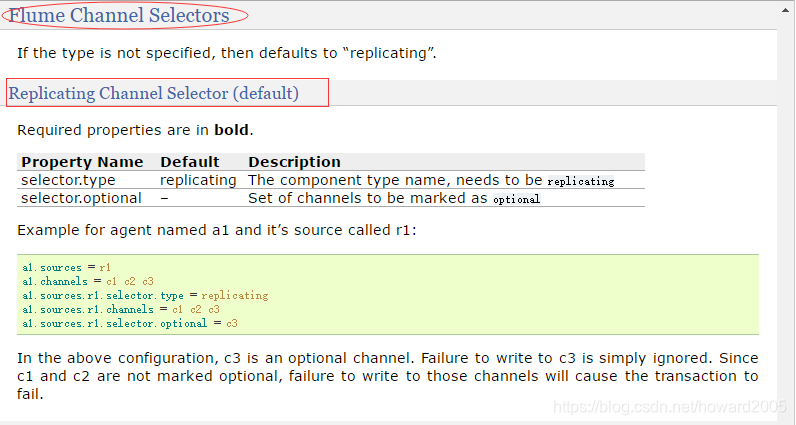This screenshot has width=796, height=425.
Task: Click code line 'a1.sources.r1.selector.optional = c3'
Action: (x=129, y=323)
